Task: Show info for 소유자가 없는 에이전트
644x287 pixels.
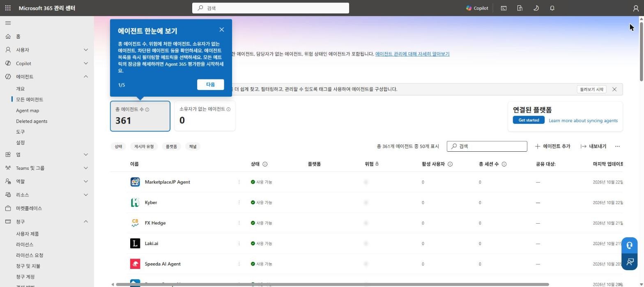Action: point(229,109)
